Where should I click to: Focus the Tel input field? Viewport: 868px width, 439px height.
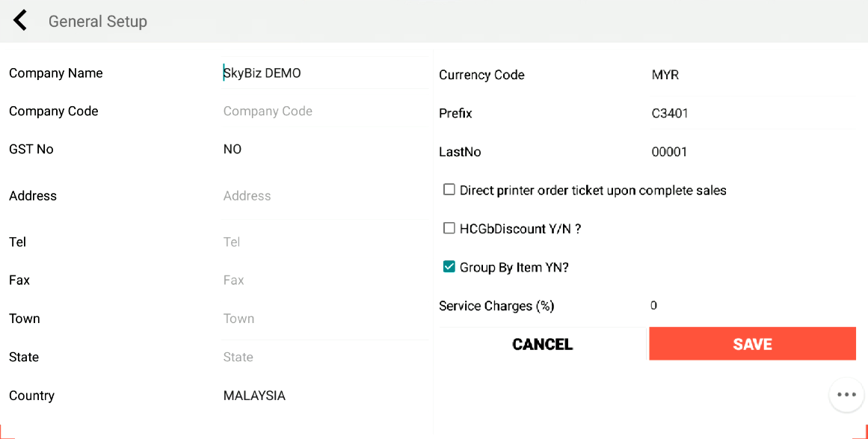point(323,242)
